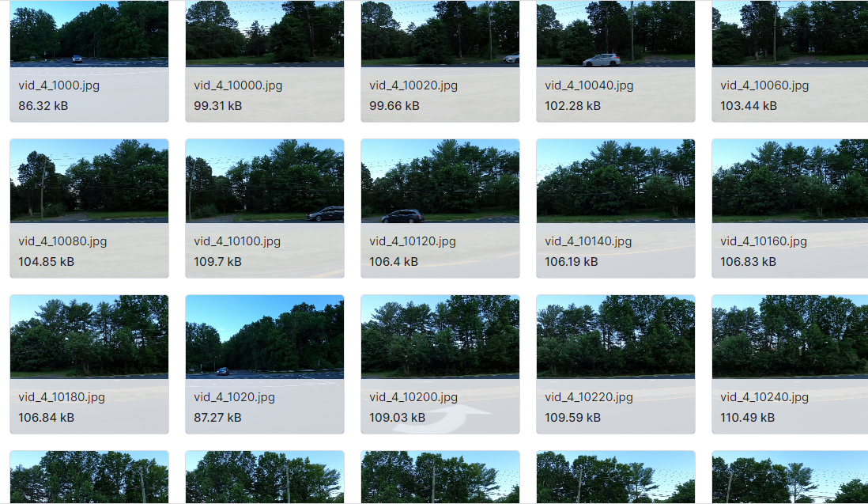Select the vid_4_10060.jpg thumbnail

point(790,33)
